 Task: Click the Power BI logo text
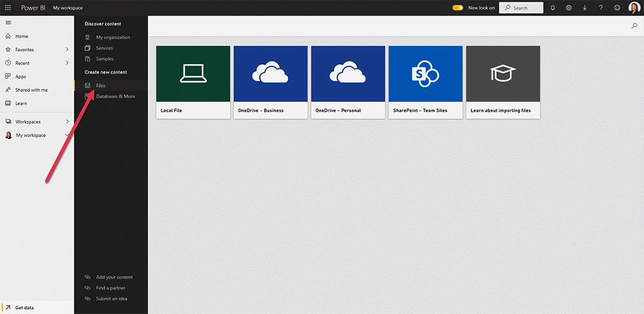pyautogui.click(x=33, y=8)
